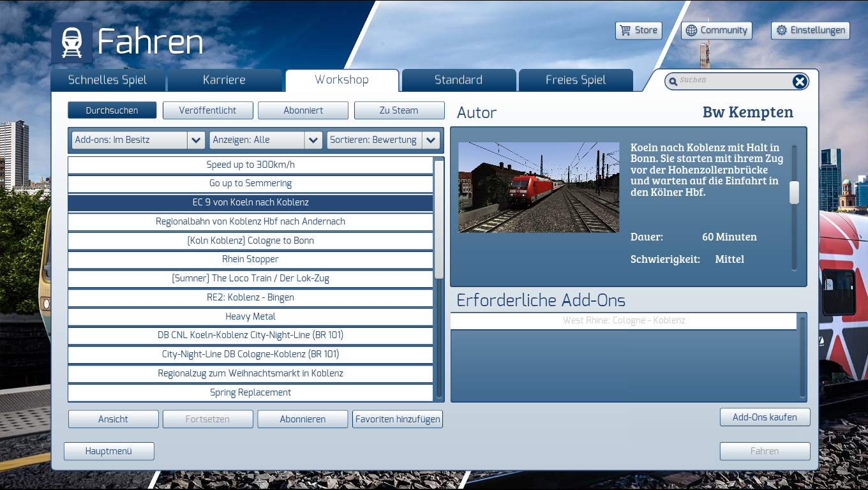This screenshot has width=868, height=490.
Task: Select scenario 'Heavy Metal'
Action: coord(250,317)
